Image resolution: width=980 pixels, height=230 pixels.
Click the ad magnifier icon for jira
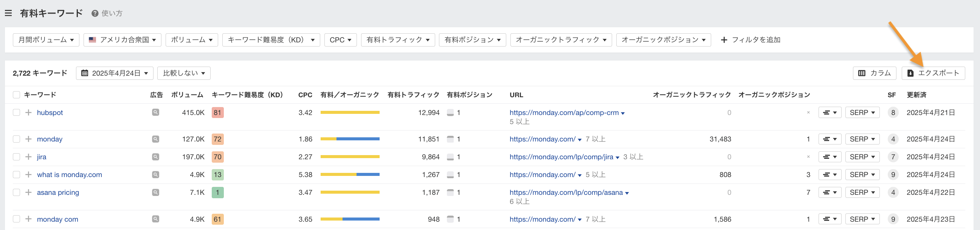[x=156, y=157]
